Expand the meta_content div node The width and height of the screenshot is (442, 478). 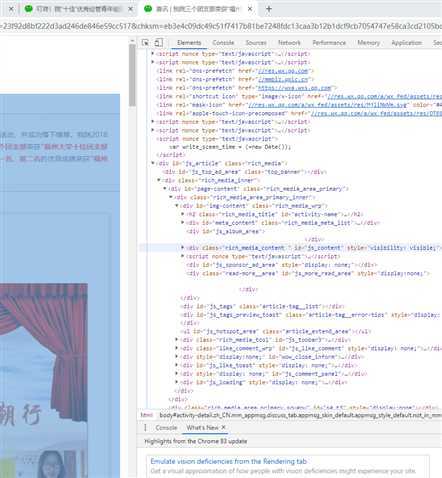pos(183,222)
